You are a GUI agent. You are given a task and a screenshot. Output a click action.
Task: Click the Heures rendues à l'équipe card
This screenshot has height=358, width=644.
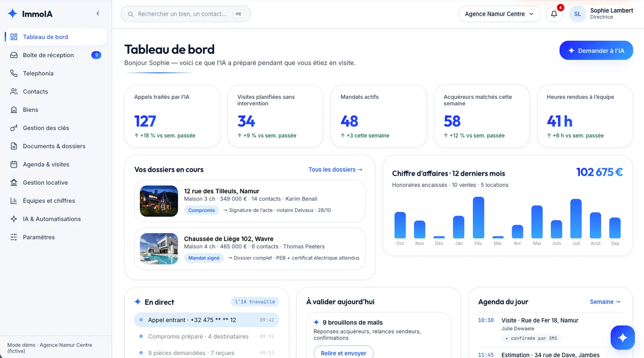pos(585,116)
